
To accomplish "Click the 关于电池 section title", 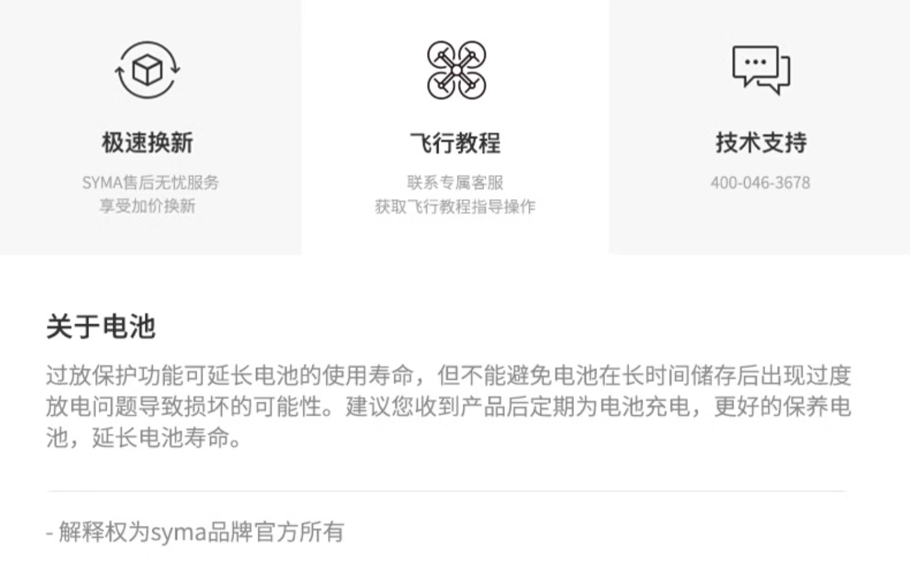I will click(x=101, y=327).
